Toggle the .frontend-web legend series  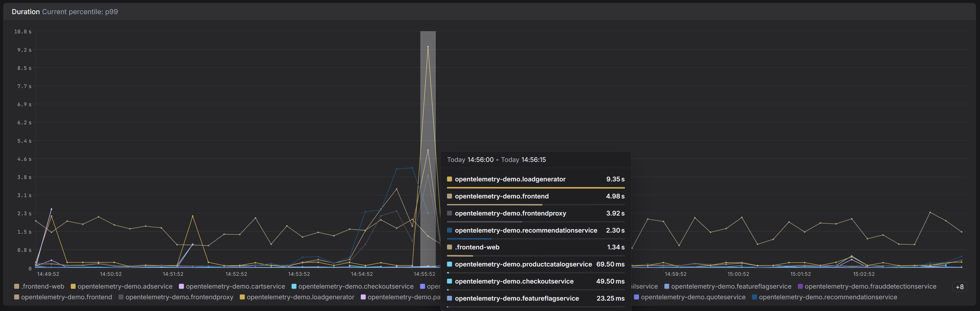pos(42,286)
